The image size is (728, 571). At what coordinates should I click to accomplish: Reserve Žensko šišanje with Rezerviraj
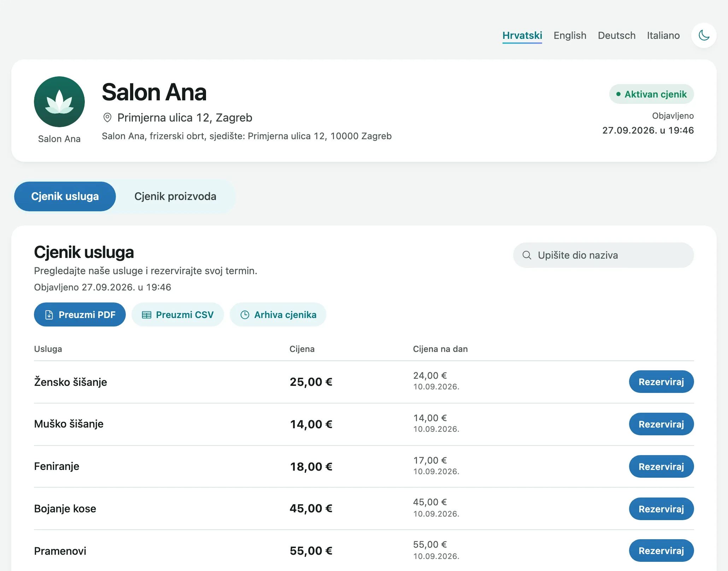tap(661, 382)
